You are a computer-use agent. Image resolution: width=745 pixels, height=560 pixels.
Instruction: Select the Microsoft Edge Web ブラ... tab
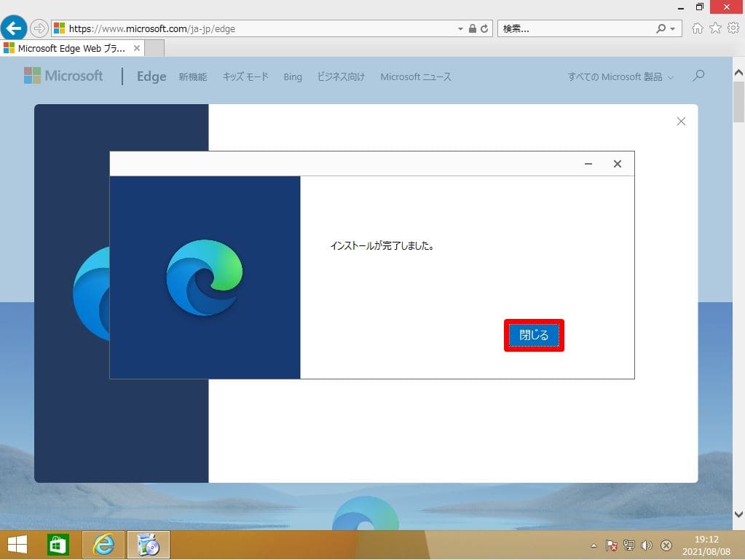tap(71, 49)
